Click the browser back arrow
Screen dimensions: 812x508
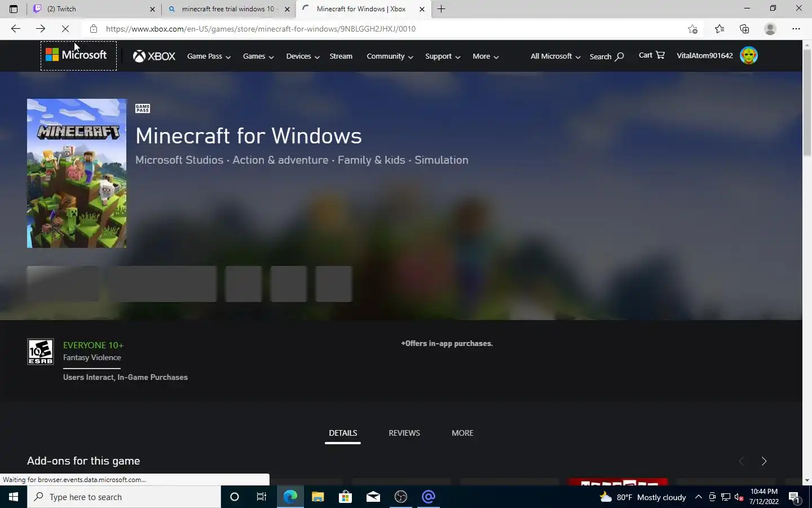tap(16, 29)
